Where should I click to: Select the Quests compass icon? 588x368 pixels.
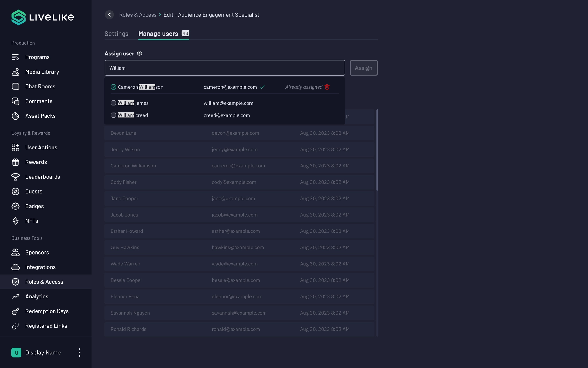click(16, 191)
